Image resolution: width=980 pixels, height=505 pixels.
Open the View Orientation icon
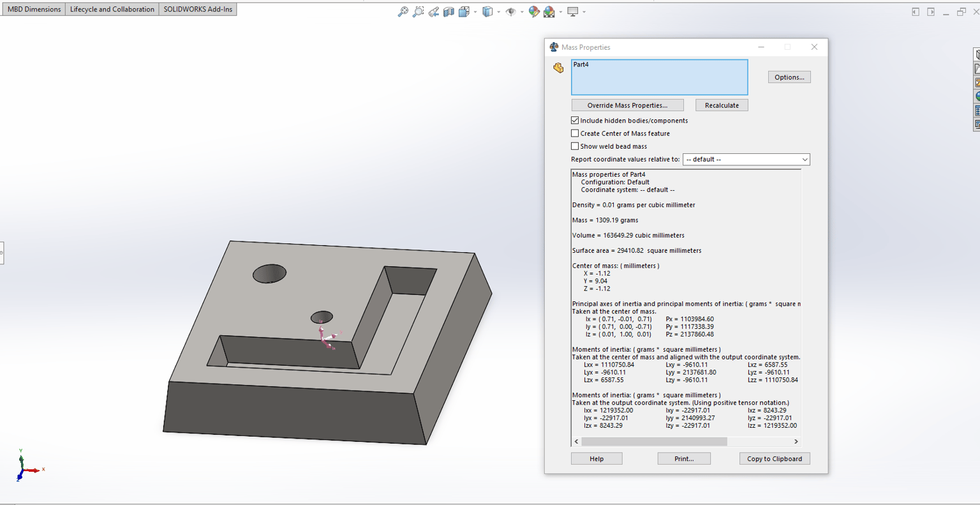click(x=464, y=11)
